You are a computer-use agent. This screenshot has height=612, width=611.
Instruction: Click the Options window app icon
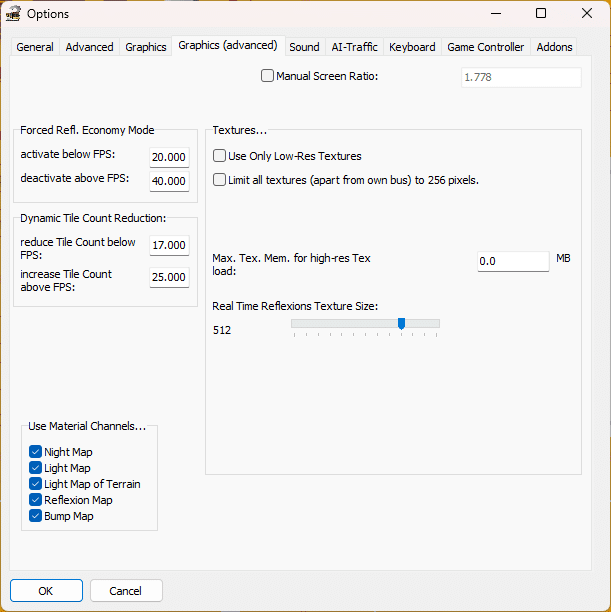tap(14, 14)
